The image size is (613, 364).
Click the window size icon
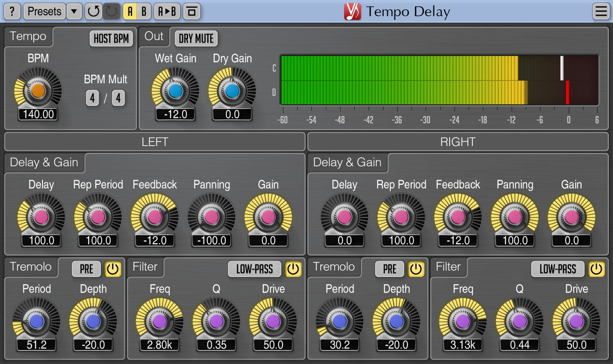point(191,11)
